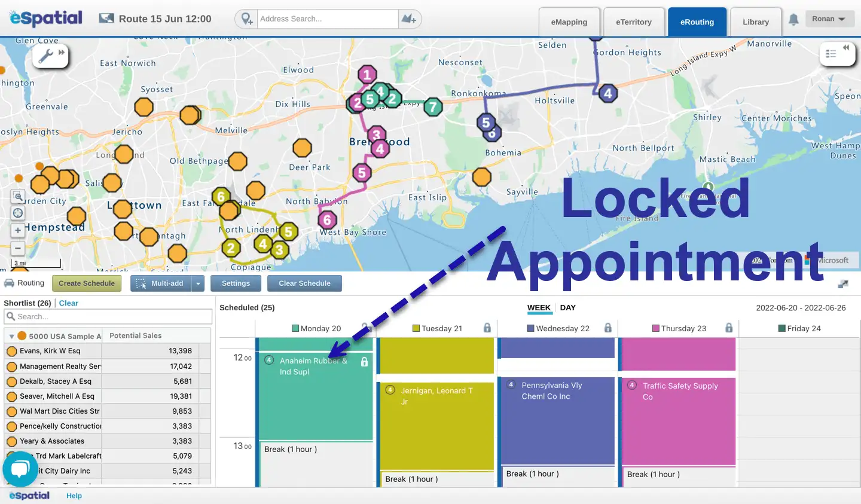Clear the shortlist using the Clear link

[68, 303]
